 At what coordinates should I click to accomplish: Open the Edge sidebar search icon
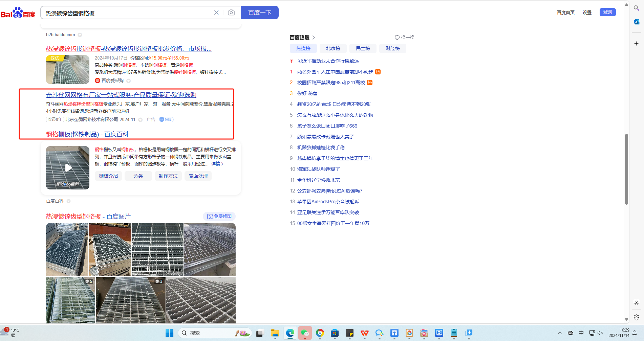click(x=637, y=8)
